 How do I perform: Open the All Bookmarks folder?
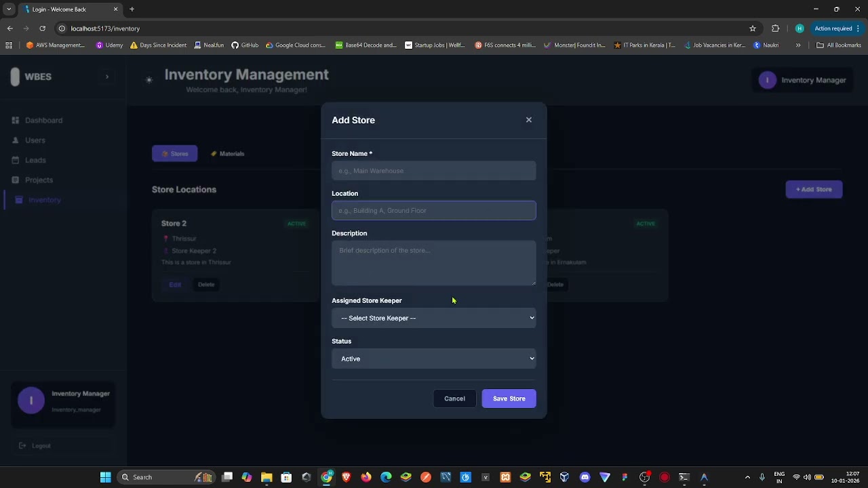pos(839,45)
